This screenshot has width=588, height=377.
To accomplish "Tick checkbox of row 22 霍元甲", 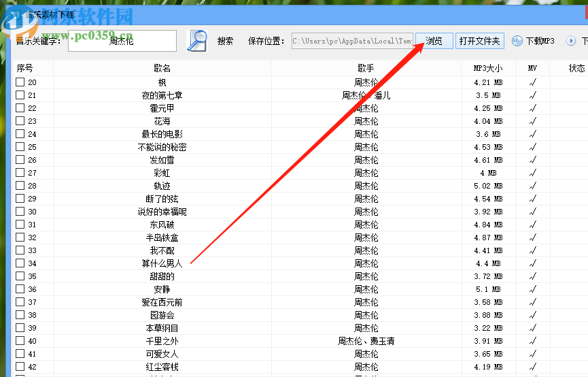I will tap(20, 108).
